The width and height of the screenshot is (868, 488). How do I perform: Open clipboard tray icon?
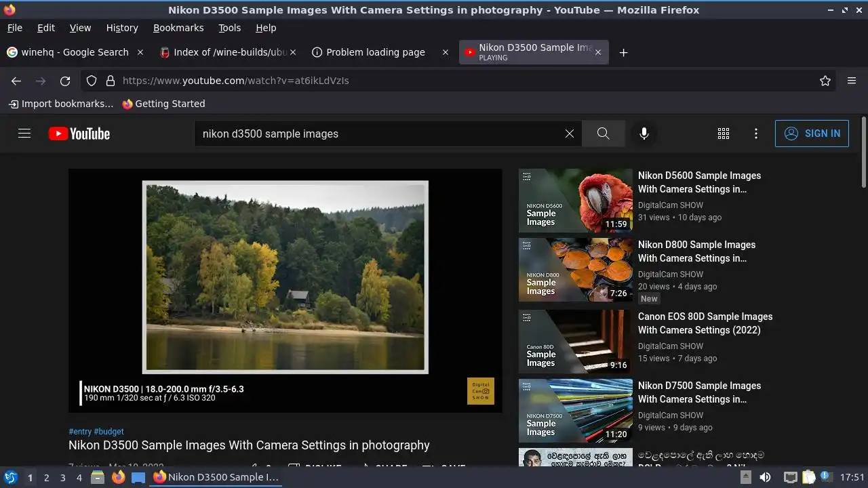[808, 477]
